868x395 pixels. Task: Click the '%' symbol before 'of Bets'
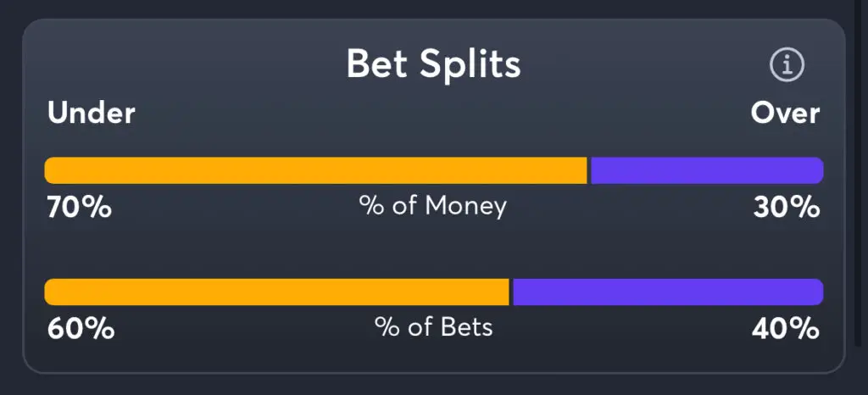pyautogui.click(x=386, y=327)
